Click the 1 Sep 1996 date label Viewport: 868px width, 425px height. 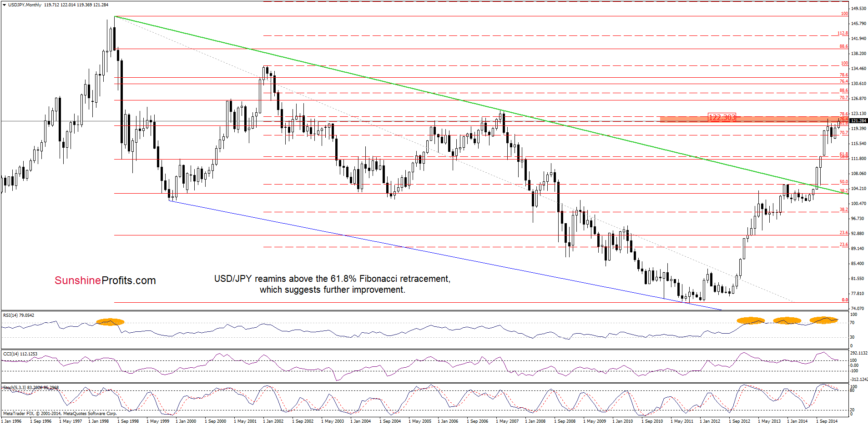click(41, 421)
